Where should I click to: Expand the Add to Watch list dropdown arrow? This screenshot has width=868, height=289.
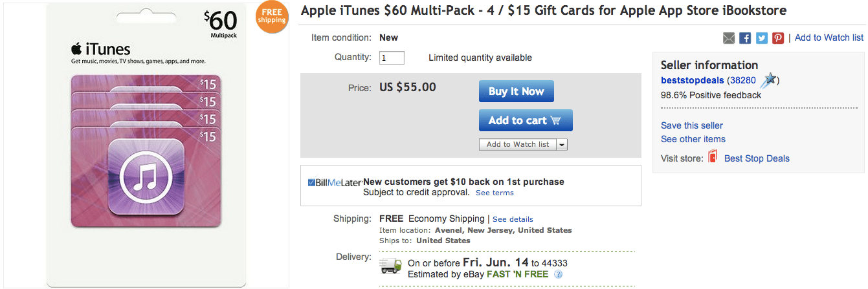click(561, 145)
